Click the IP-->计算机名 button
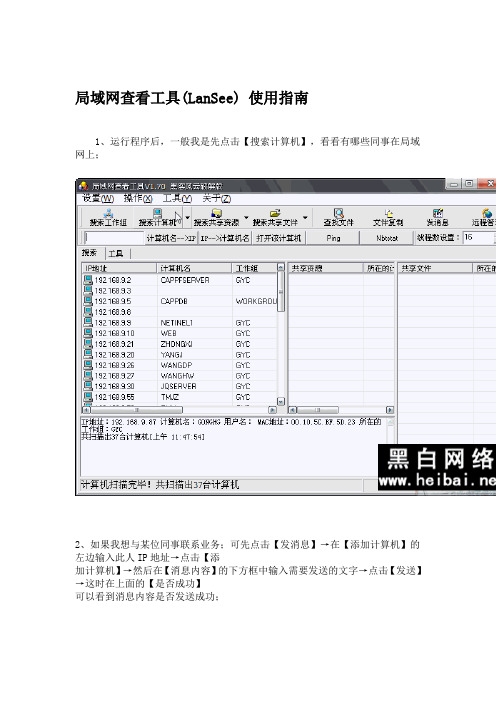 pos(225,238)
